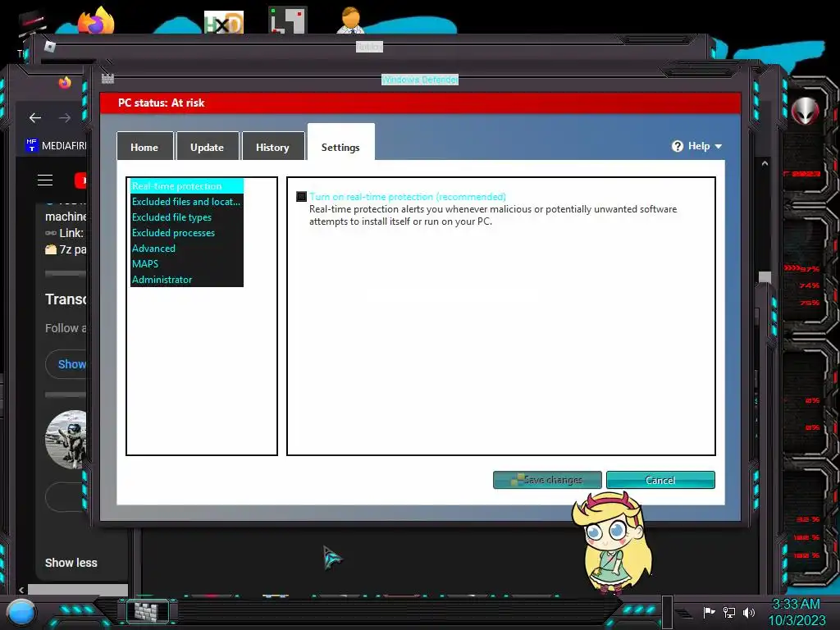Open the Advanced settings entry
This screenshot has height=630, width=840.
(x=186, y=248)
